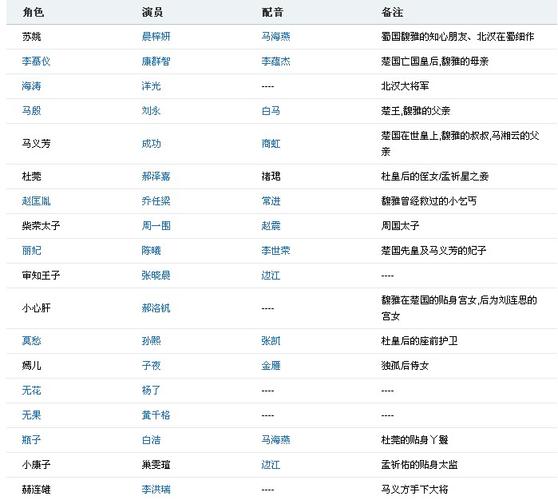
Task: Click the note text 周国太子
Action: click(400, 226)
